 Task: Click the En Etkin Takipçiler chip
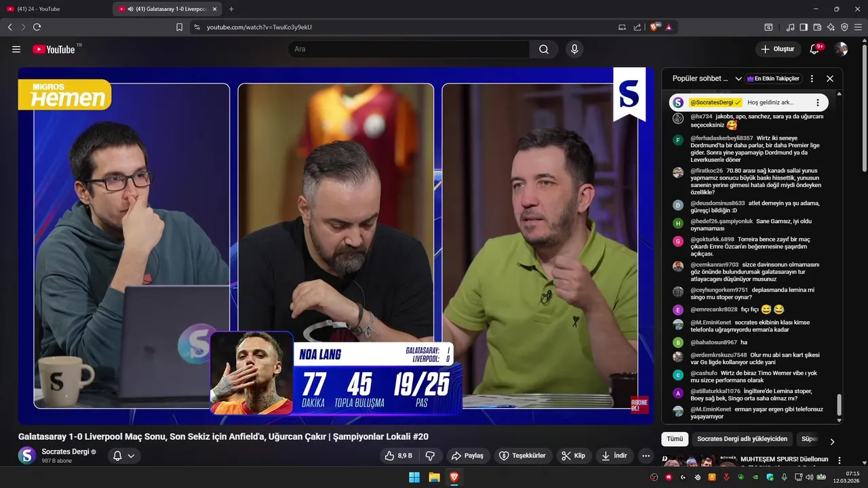coord(773,79)
